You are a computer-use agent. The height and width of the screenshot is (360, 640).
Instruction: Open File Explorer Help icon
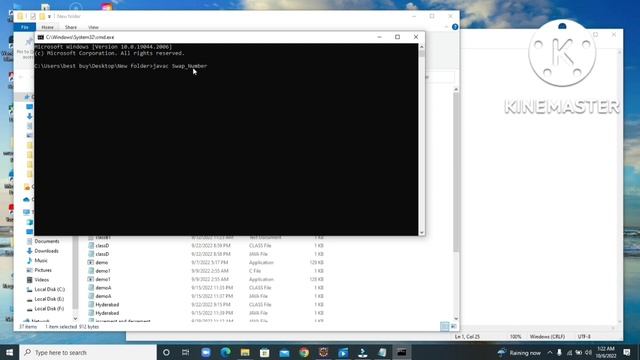(x=455, y=27)
